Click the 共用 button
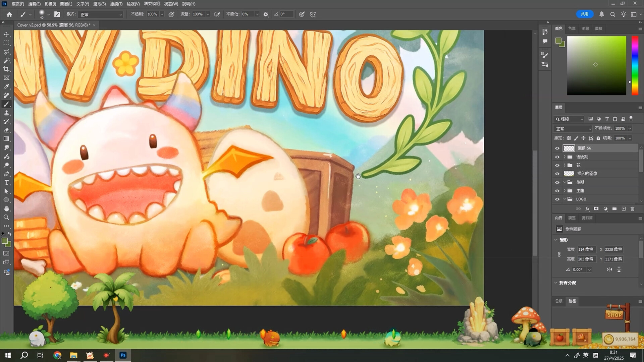 pos(585,14)
